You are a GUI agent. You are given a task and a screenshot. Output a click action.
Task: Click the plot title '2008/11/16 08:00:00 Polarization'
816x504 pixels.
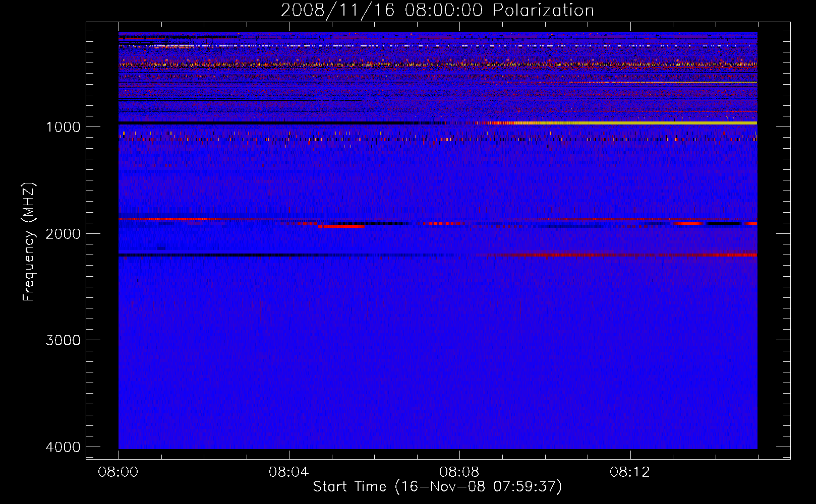pos(437,10)
